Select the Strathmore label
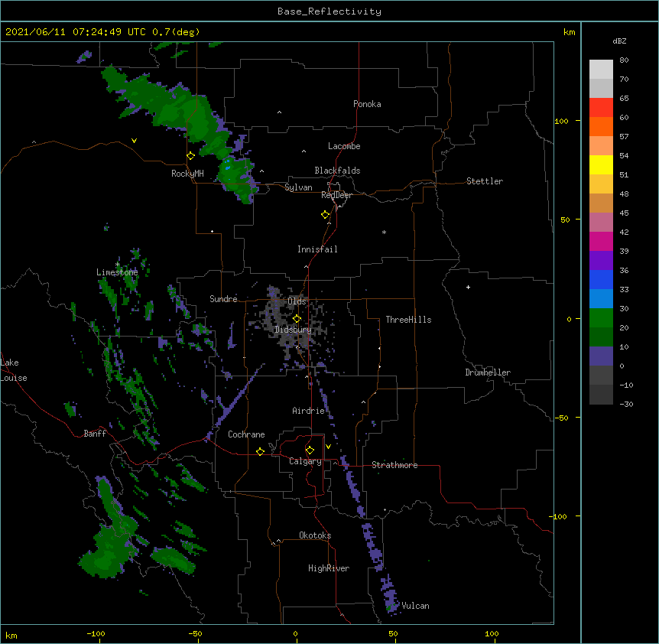This screenshot has width=659, height=644. (394, 465)
